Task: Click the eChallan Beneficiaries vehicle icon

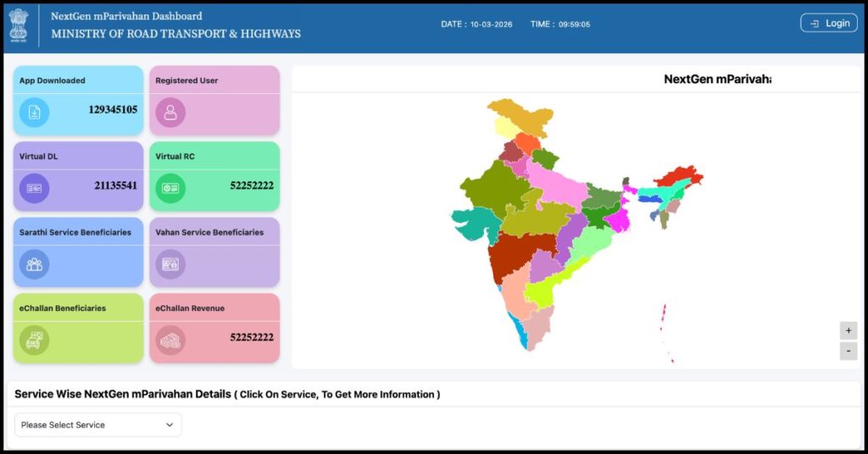Action: click(x=34, y=340)
